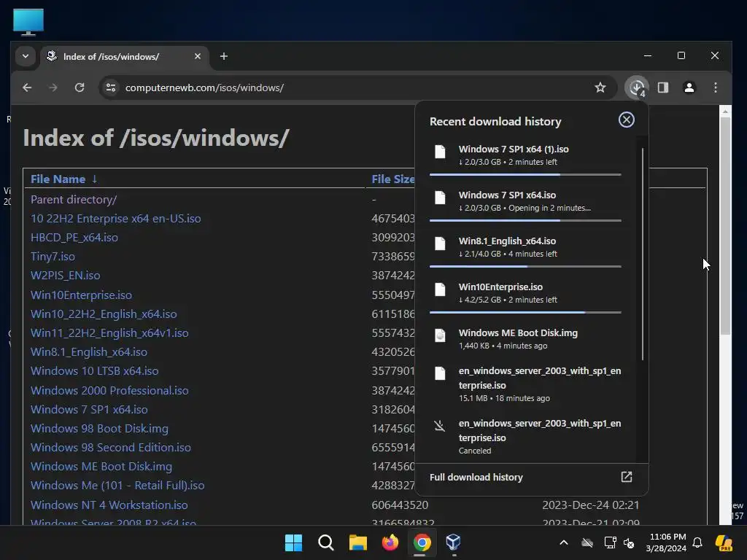Download Windows 98 Boot Disk.img
The height and width of the screenshot is (560, 747).
(99, 429)
